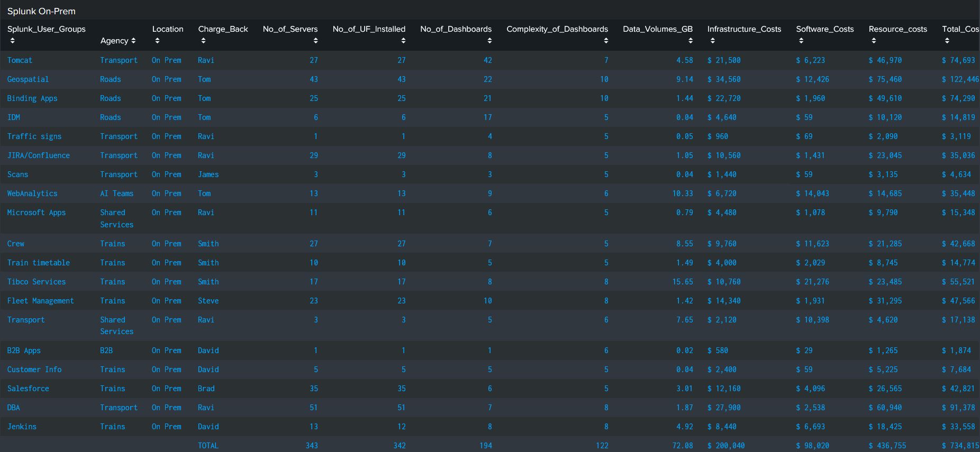This screenshot has width=980, height=452.
Task: Click data volume value 15.65
Action: point(683,282)
